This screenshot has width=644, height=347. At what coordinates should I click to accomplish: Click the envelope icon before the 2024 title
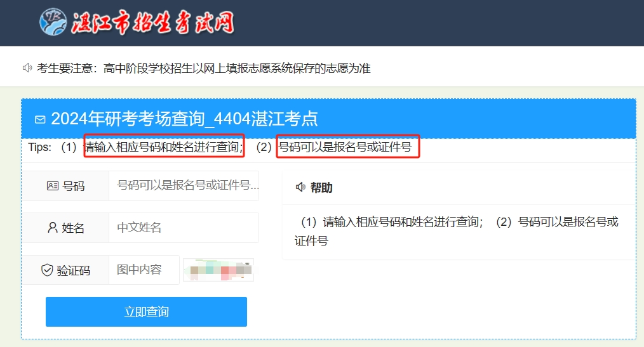(40, 119)
